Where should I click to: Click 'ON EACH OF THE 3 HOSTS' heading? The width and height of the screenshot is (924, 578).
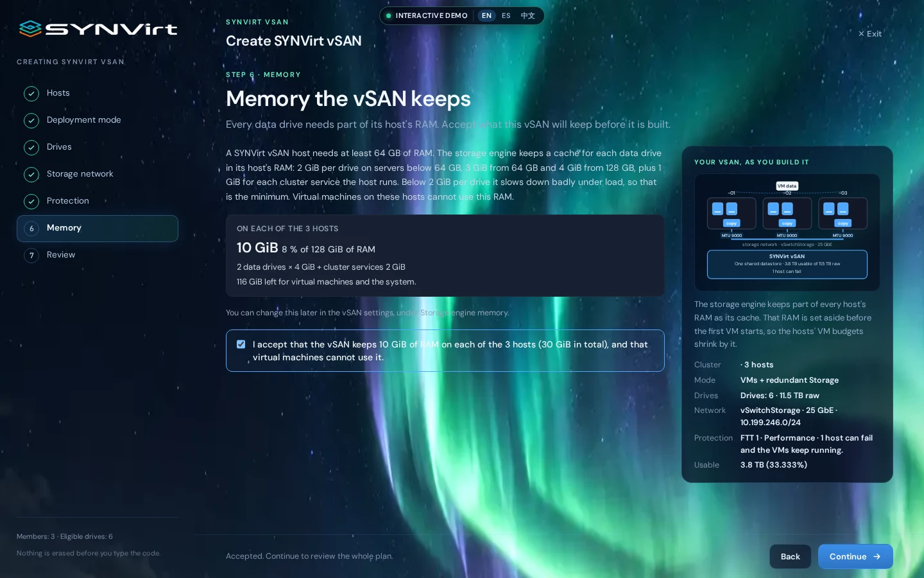point(287,229)
